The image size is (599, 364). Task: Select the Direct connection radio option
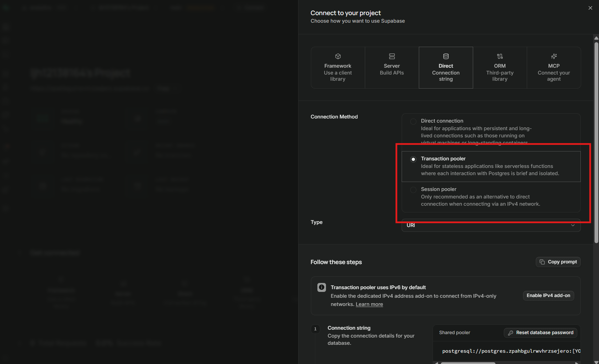[413, 121]
